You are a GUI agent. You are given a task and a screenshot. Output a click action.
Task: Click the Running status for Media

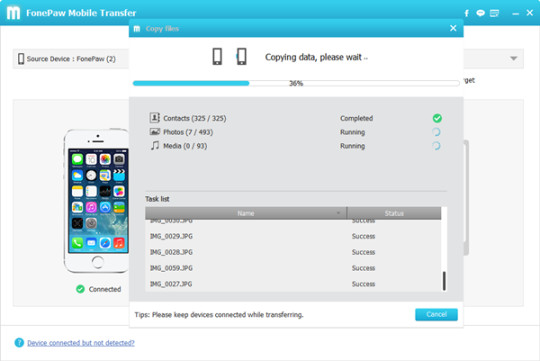[x=352, y=146]
